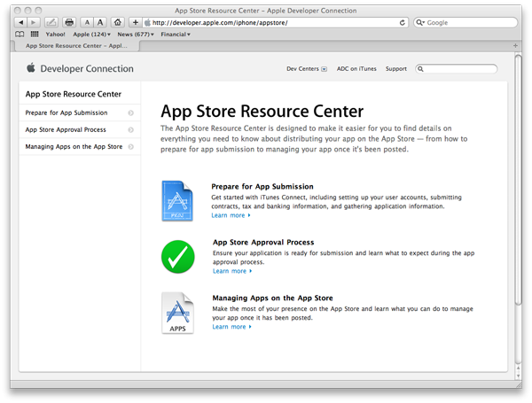Screen dimensions: 532x403
Task: Open the News (677) bookmarks folder
Action: click(x=136, y=35)
